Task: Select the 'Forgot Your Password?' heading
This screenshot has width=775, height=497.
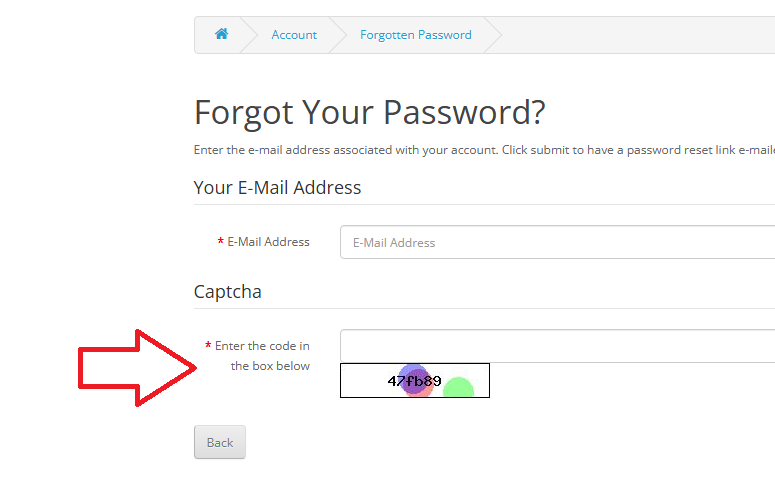Action: pos(370,113)
